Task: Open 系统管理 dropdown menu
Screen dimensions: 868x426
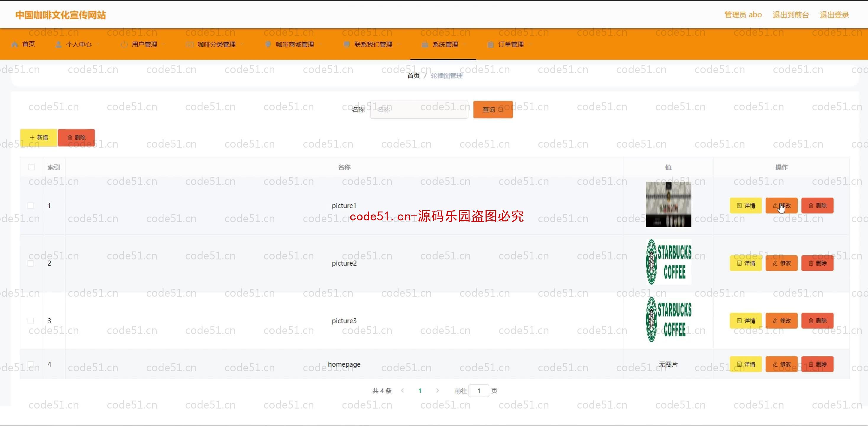Action: pos(443,45)
